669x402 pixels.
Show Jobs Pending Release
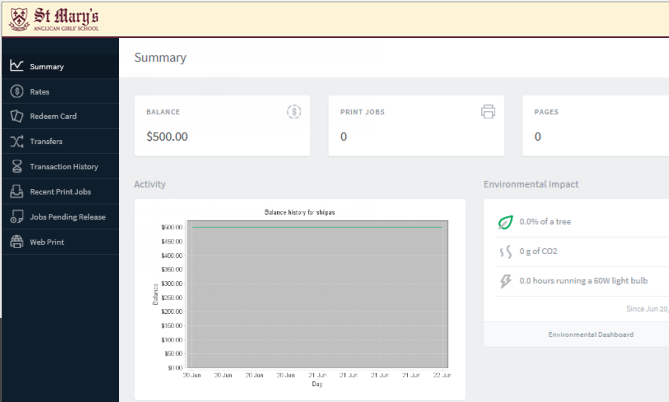coord(61,217)
